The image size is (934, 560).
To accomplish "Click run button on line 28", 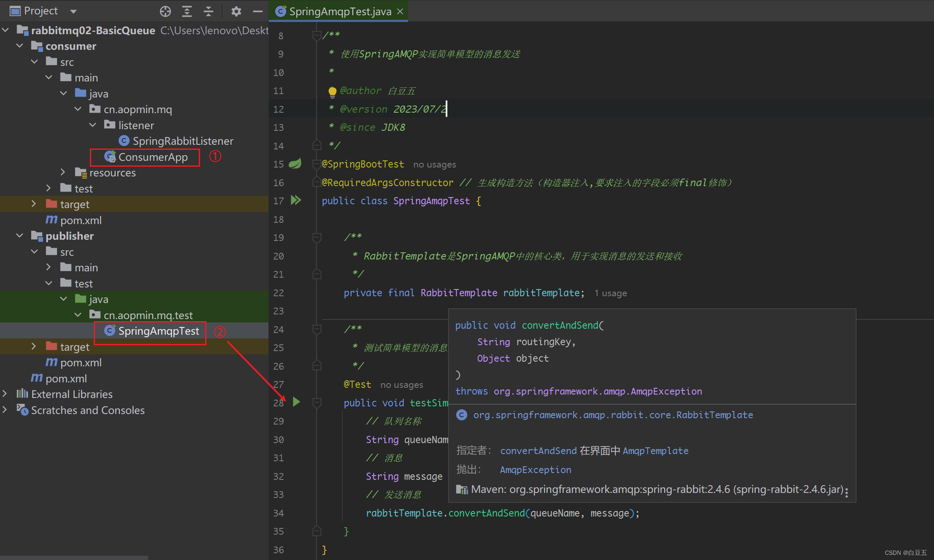I will pos(299,400).
